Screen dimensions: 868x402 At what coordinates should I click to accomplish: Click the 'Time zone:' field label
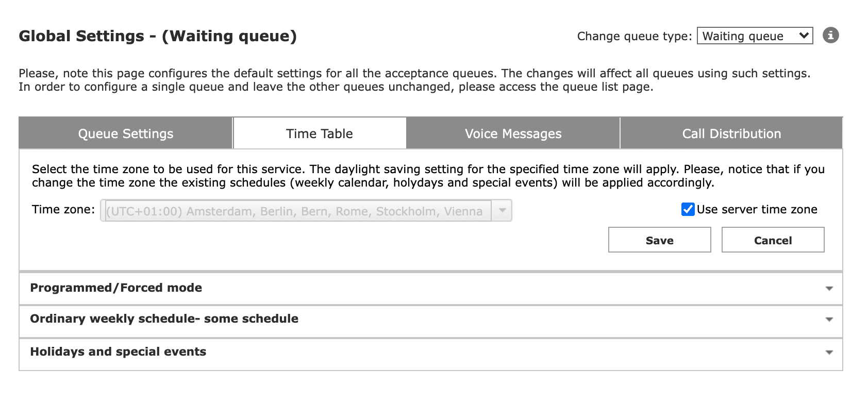pyautogui.click(x=63, y=209)
